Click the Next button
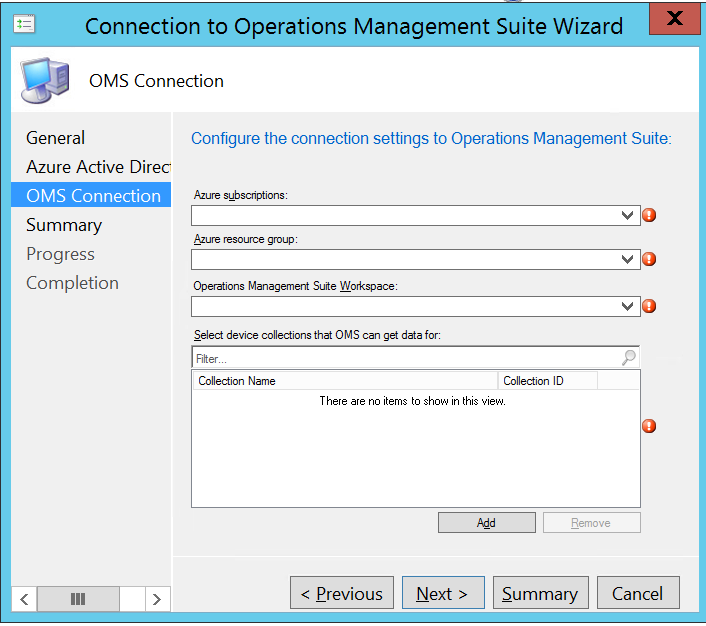Viewport: 706px width, 626px height. (442, 594)
